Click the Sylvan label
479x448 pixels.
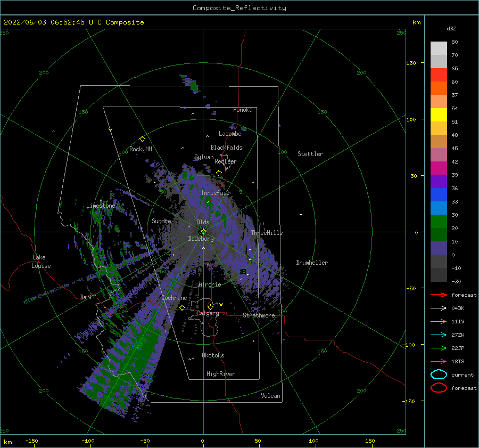click(204, 157)
